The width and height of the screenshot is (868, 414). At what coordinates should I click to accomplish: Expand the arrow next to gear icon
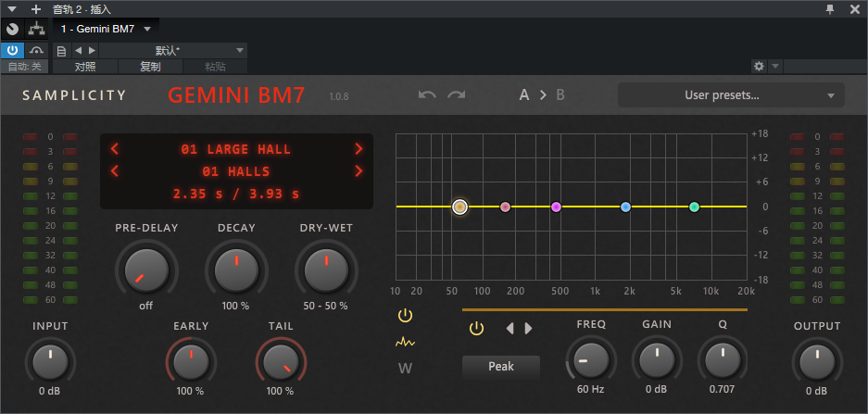[775, 67]
